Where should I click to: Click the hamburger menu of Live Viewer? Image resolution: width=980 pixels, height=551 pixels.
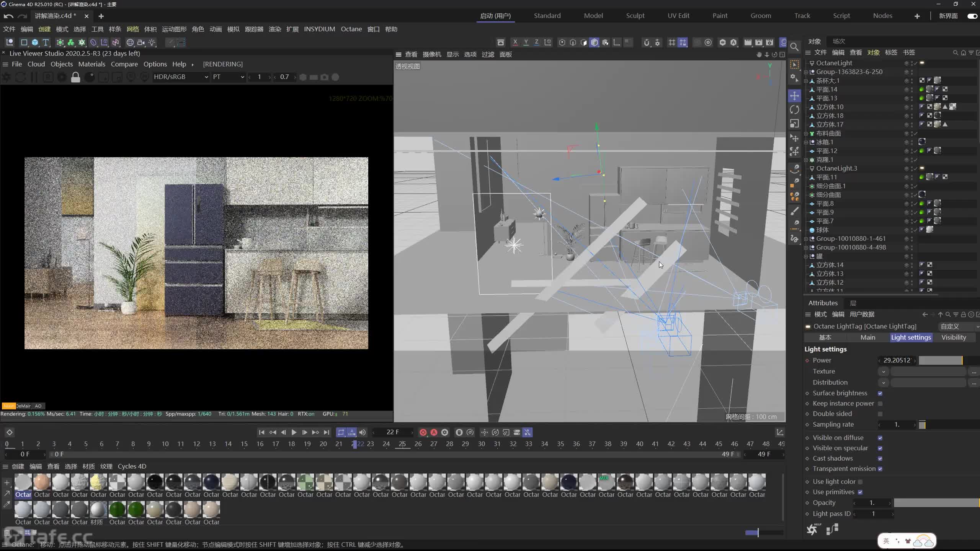pyautogui.click(x=5, y=64)
